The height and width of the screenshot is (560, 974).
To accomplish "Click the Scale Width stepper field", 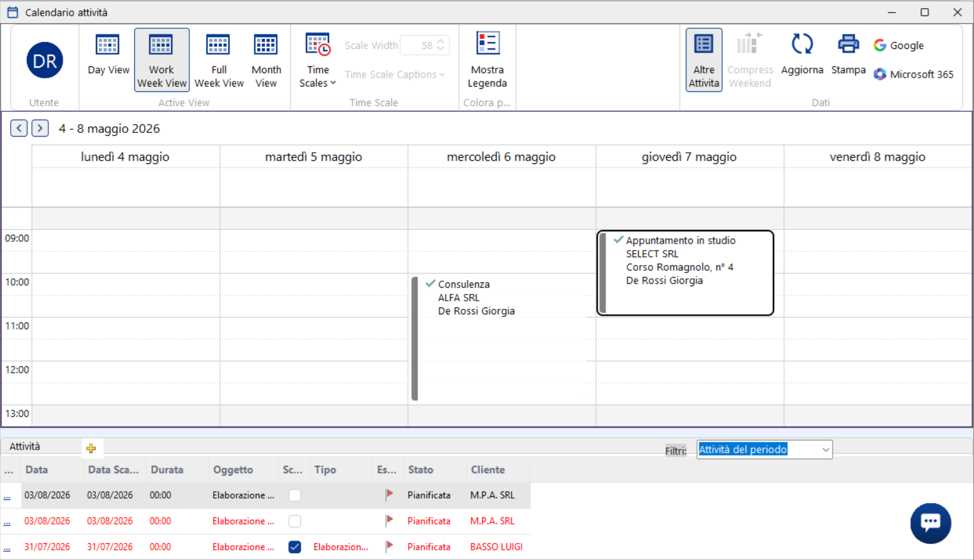I will [424, 45].
